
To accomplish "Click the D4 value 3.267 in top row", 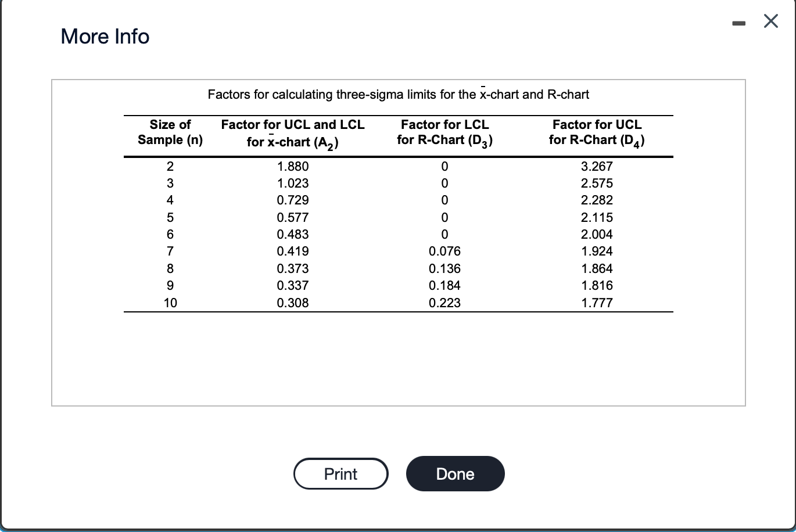I will 596,166.
